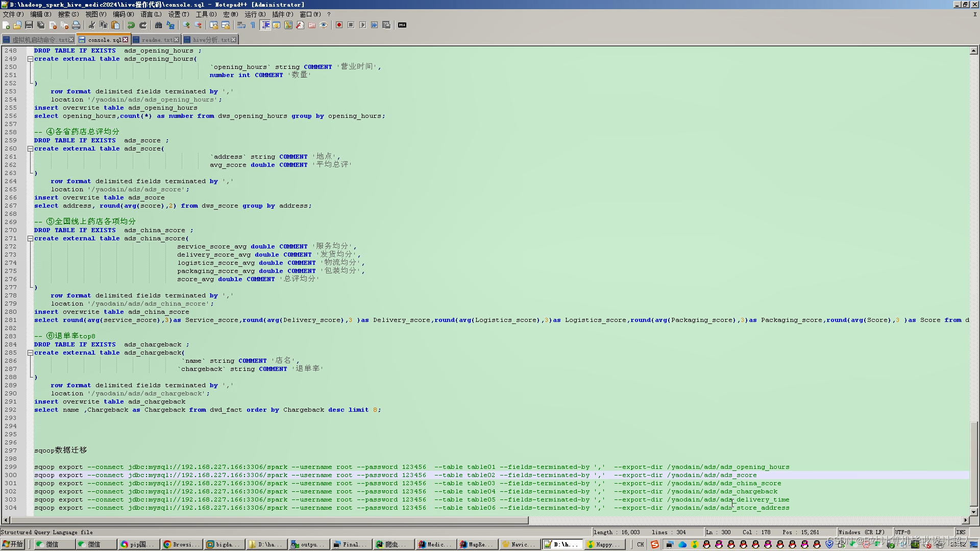Toggle the indent guide toolbar button
The image size is (980, 551).
265,25
